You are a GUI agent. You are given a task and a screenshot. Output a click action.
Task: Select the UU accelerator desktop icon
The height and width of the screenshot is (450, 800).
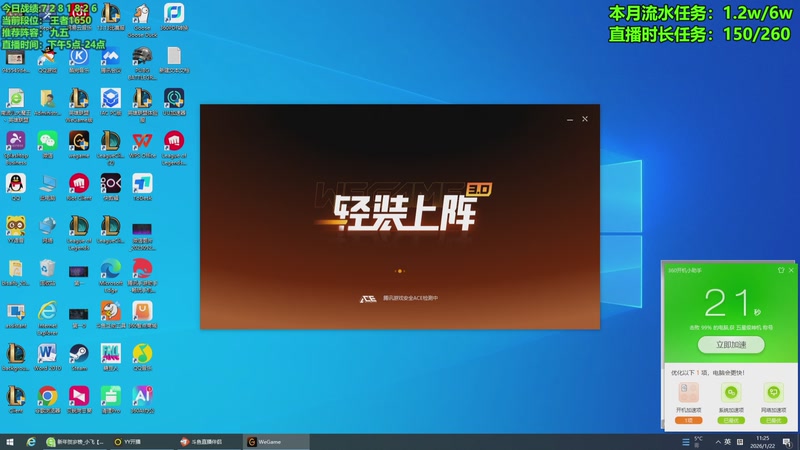click(x=174, y=102)
